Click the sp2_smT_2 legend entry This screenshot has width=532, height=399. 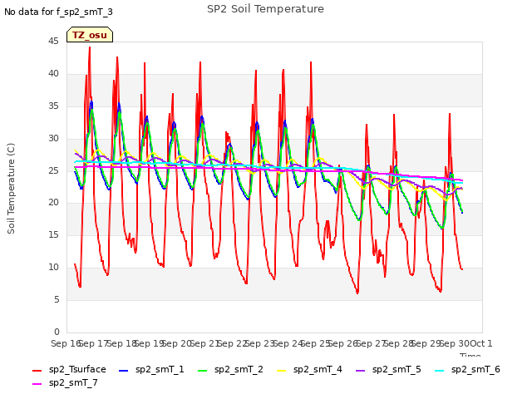pyautogui.click(x=230, y=369)
